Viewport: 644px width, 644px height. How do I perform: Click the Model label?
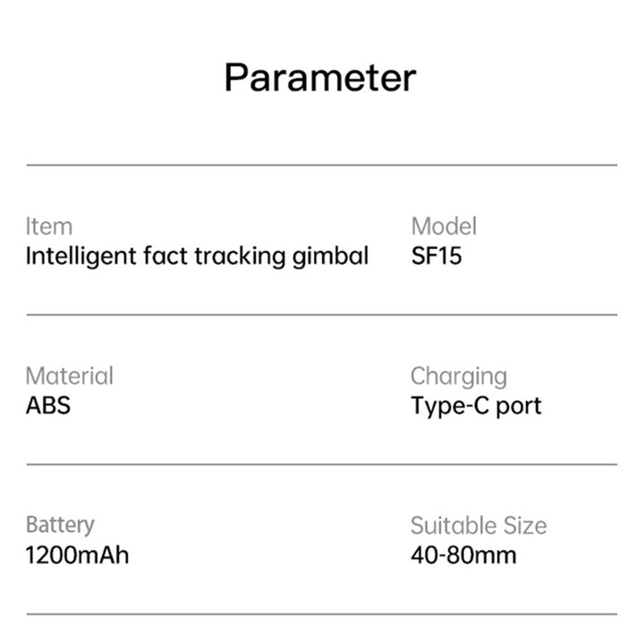tap(444, 226)
